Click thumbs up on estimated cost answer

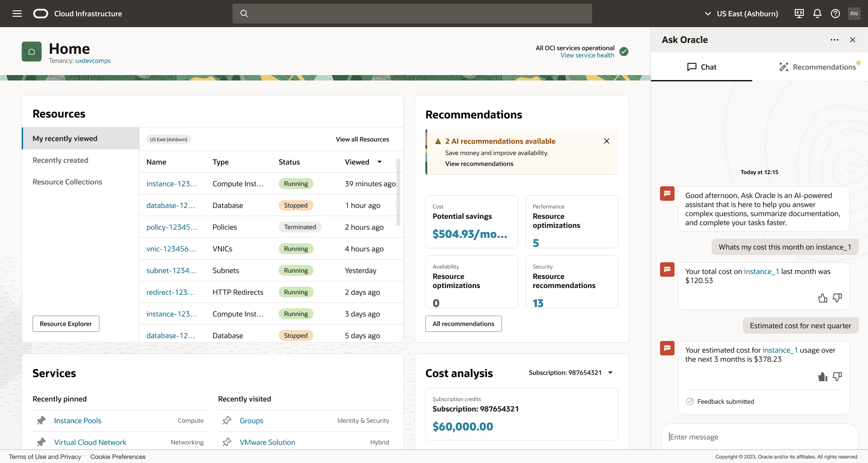click(x=823, y=377)
